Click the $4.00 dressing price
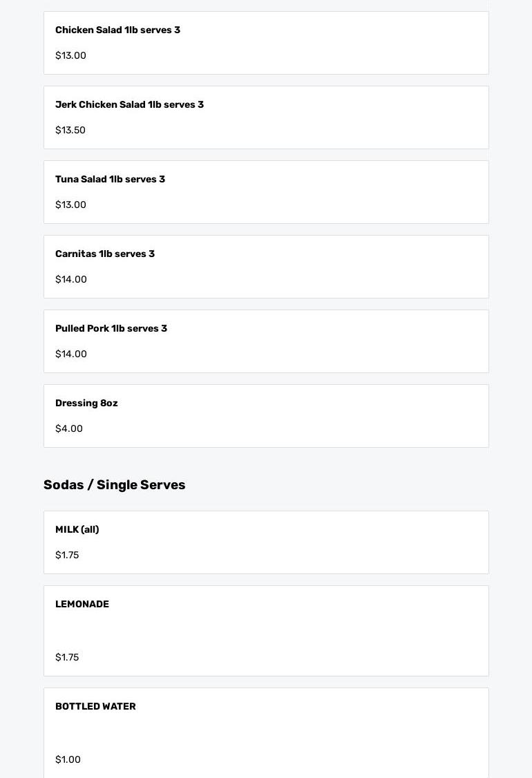 pyautogui.click(x=69, y=429)
